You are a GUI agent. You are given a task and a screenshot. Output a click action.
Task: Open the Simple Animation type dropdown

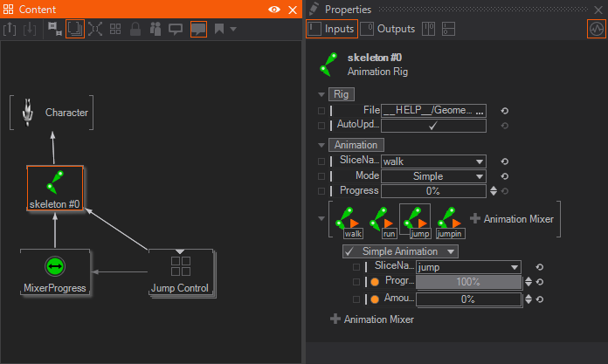(x=400, y=251)
